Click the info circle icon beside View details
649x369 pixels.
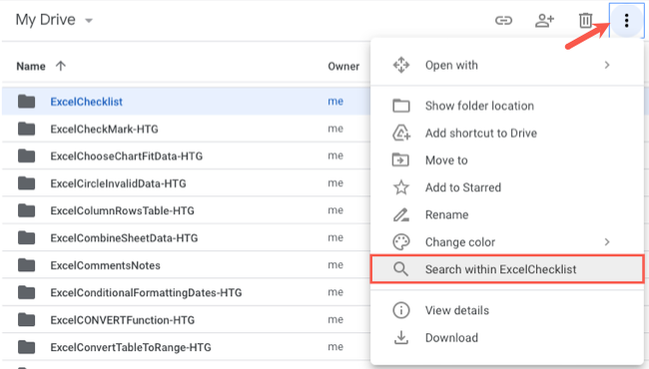tap(401, 310)
